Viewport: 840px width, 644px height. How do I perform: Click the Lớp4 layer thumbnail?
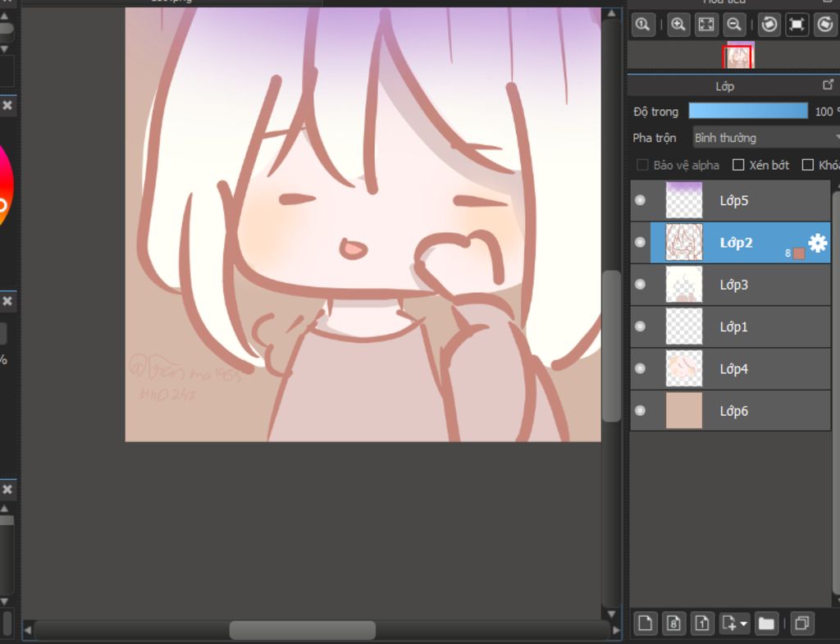click(683, 368)
